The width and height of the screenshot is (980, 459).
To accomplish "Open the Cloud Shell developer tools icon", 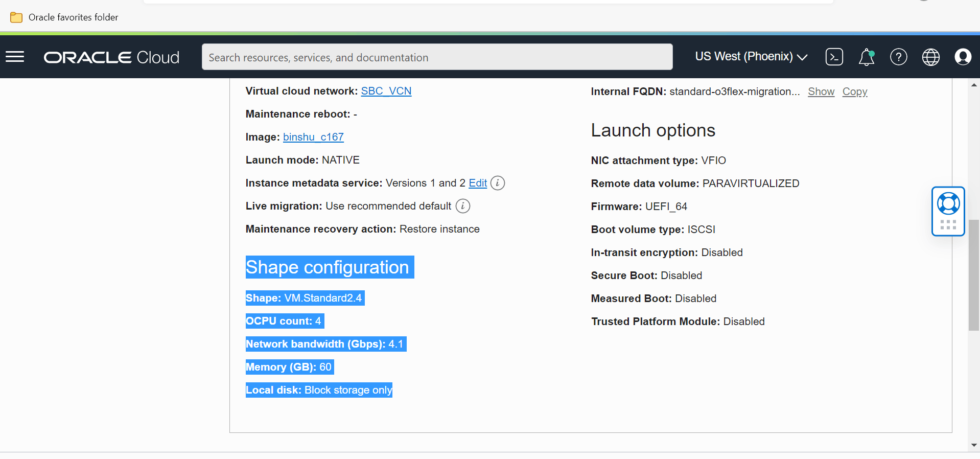I will (x=834, y=57).
